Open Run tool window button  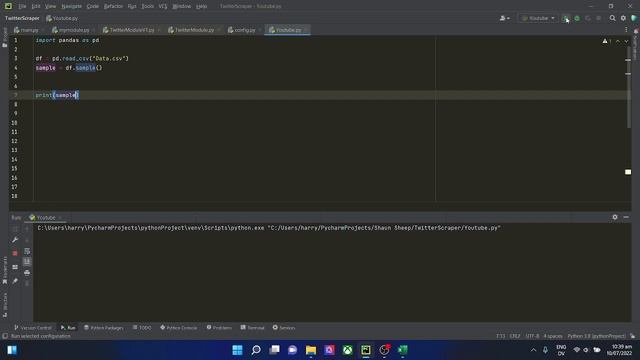tap(68, 328)
